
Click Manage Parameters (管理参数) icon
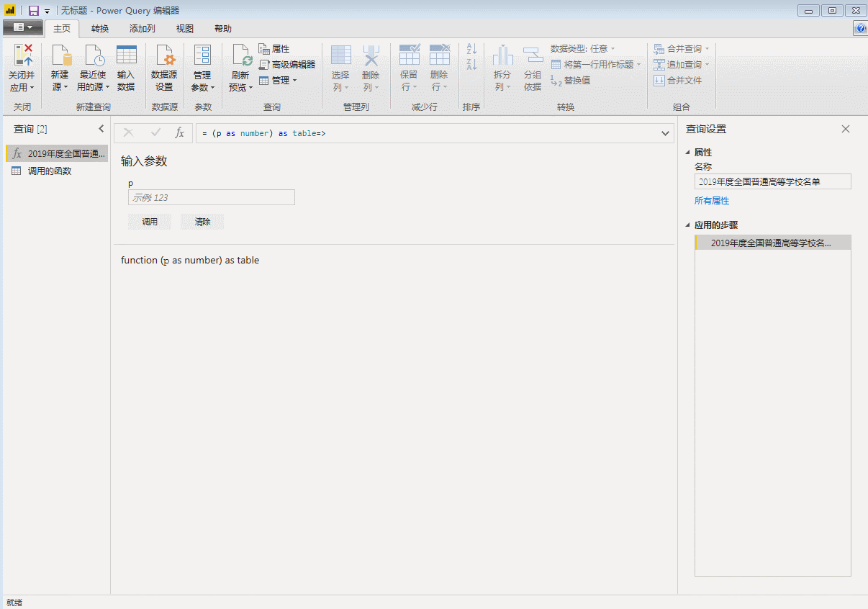click(x=202, y=55)
